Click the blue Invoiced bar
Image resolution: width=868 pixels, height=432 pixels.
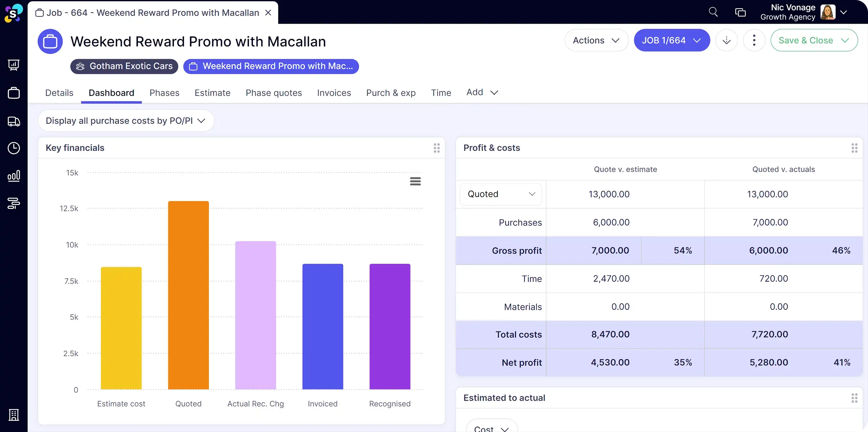(322, 326)
